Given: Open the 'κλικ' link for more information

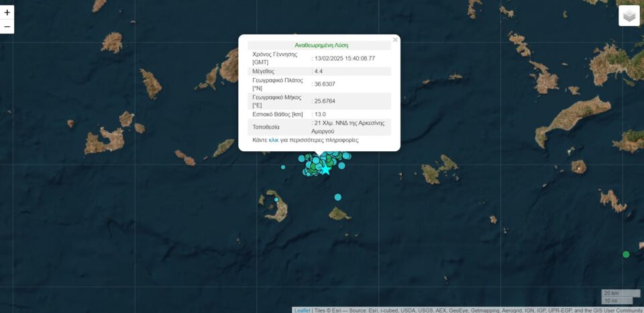Looking at the screenshot, I should (274, 140).
